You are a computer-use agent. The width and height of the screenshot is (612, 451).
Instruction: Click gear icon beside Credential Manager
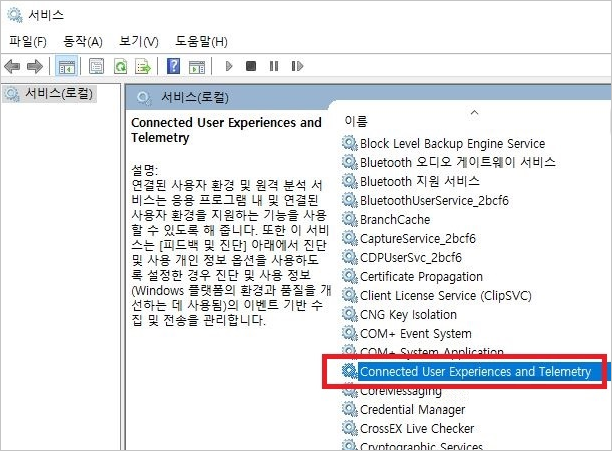[x=350, y=409]
